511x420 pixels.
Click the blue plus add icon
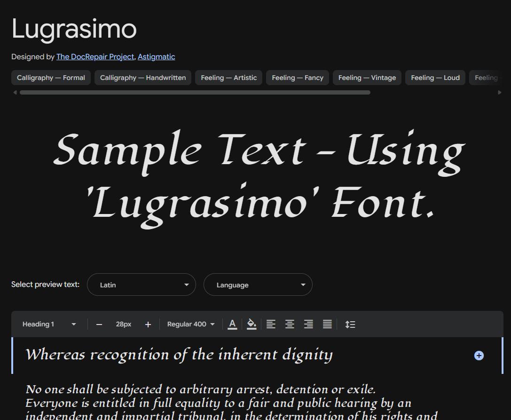point(479,356)
